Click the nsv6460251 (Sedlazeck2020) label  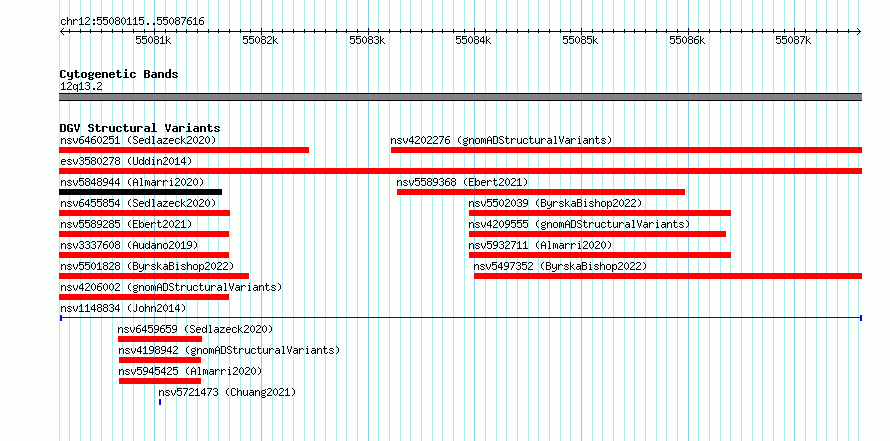pyautogui.click(x=138, y=140)
